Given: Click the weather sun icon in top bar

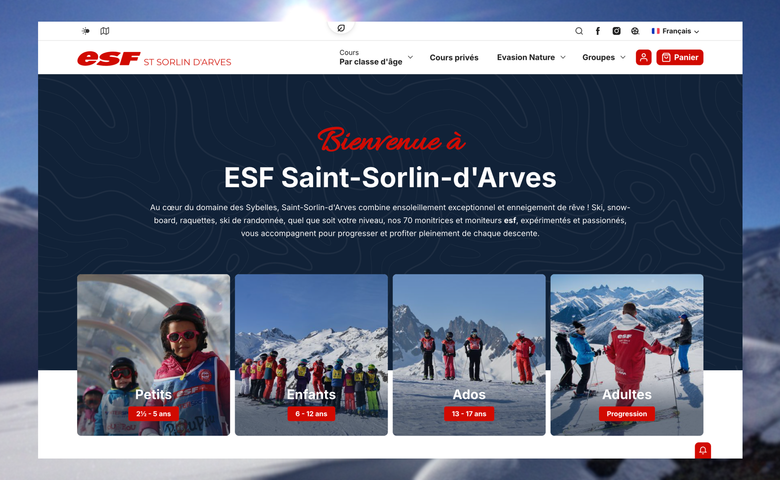Looking at the screenshot, I should pyautogui.click(x=86, y=31).
